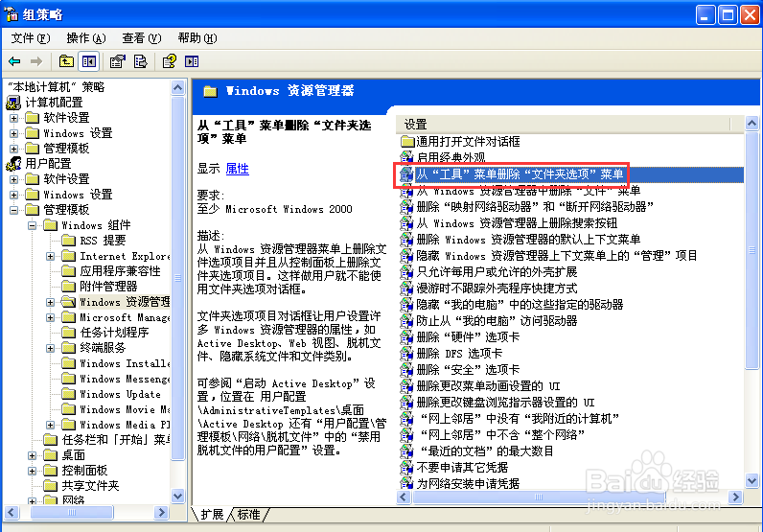Screen dimensions: 763x532
Task: Expand the 控制面板 tree node
Action: pos(33,471)
